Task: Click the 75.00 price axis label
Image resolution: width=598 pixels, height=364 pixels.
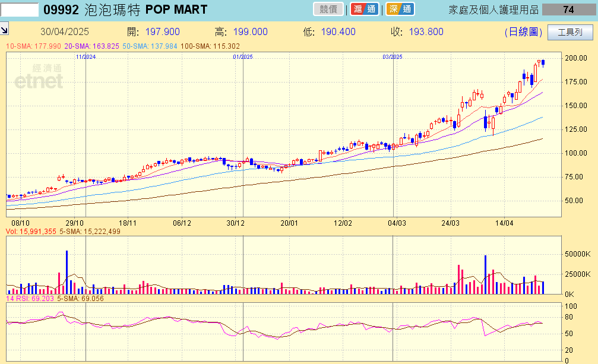Action: tap(574, 177)
